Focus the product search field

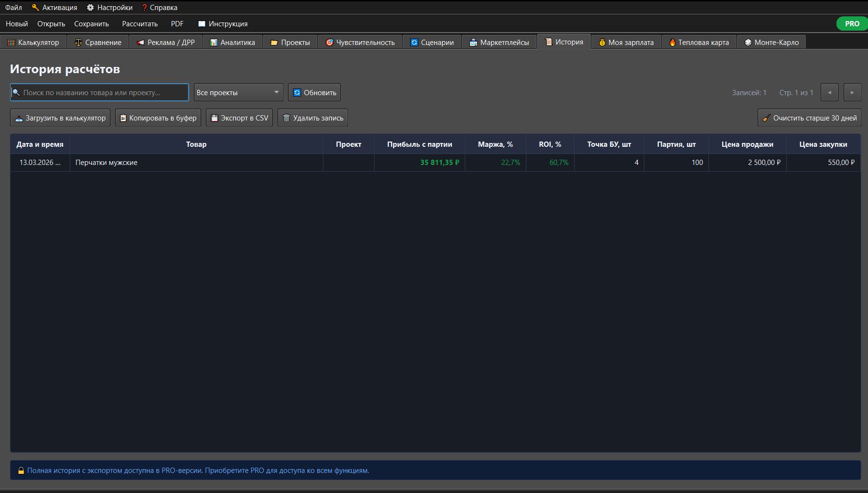pos(99,92)
